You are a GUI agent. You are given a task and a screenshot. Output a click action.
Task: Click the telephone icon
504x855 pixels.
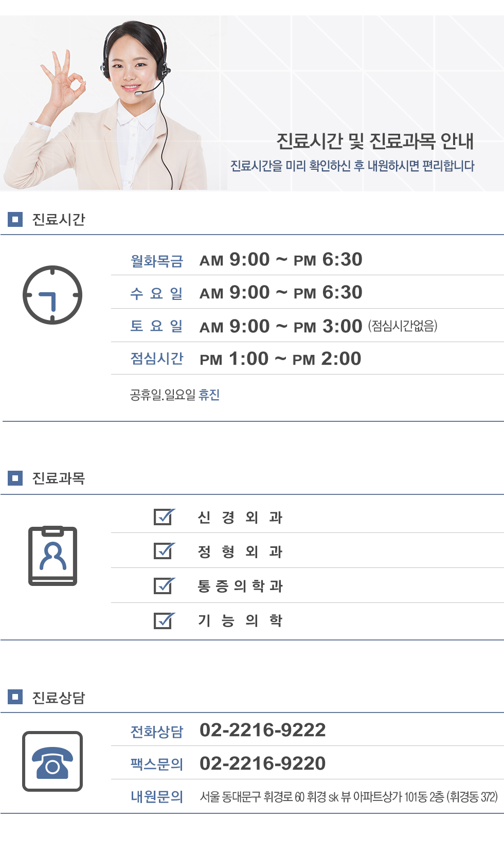(x=52, y=761)
